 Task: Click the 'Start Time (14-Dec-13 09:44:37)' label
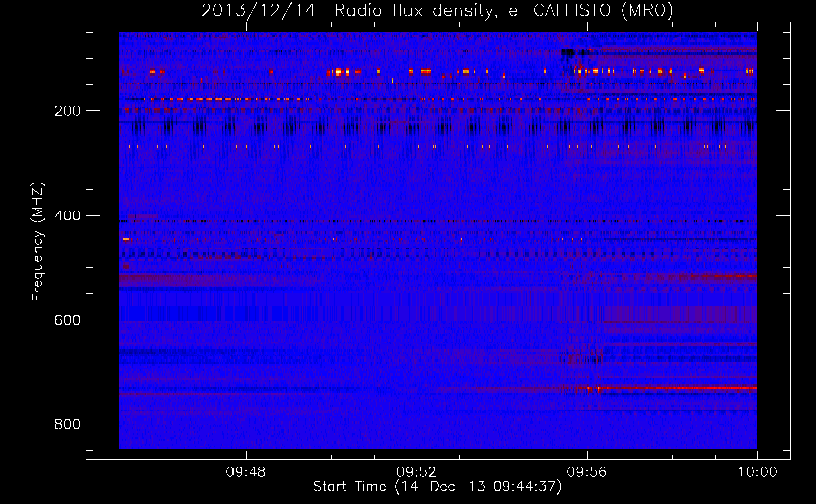(x=437, y=487)
